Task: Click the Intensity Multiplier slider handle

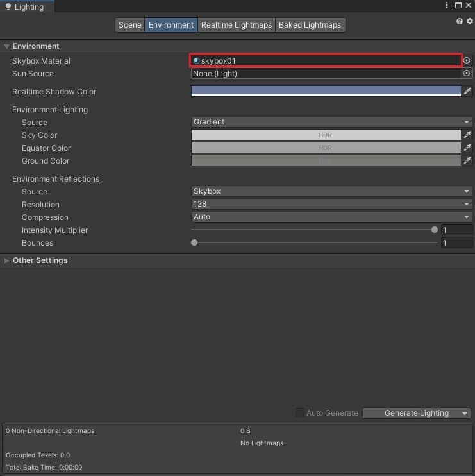Action: [x=435, y=230]
